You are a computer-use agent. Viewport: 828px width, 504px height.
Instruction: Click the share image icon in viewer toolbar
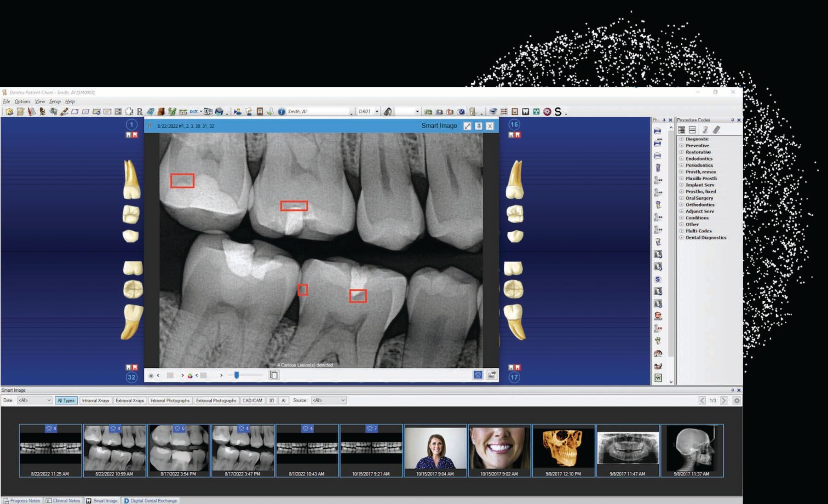click(492, 375)
